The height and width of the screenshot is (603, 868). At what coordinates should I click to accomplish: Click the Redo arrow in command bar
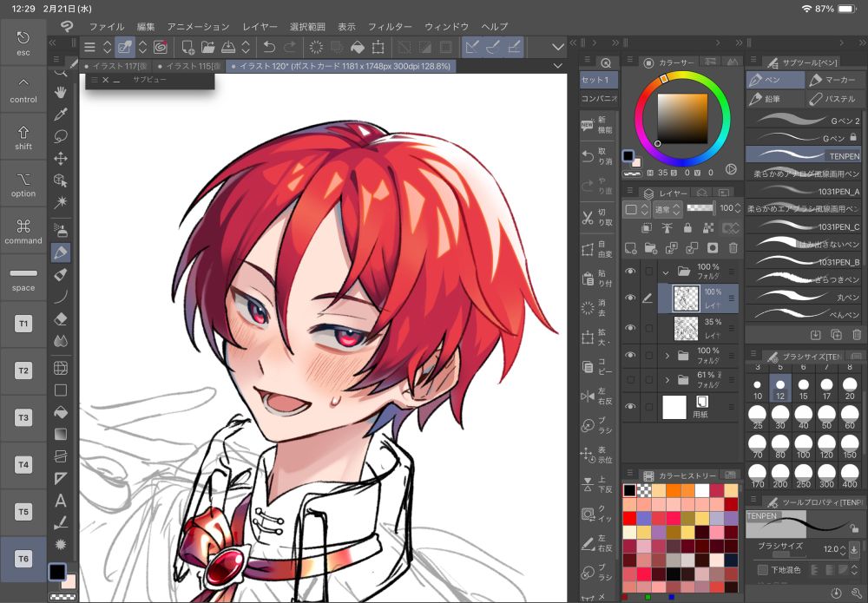tap(290, 48)
